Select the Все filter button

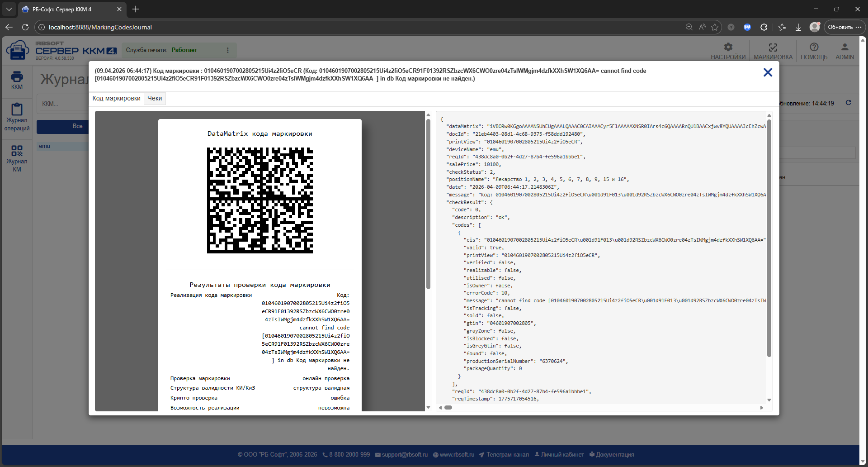63,126
